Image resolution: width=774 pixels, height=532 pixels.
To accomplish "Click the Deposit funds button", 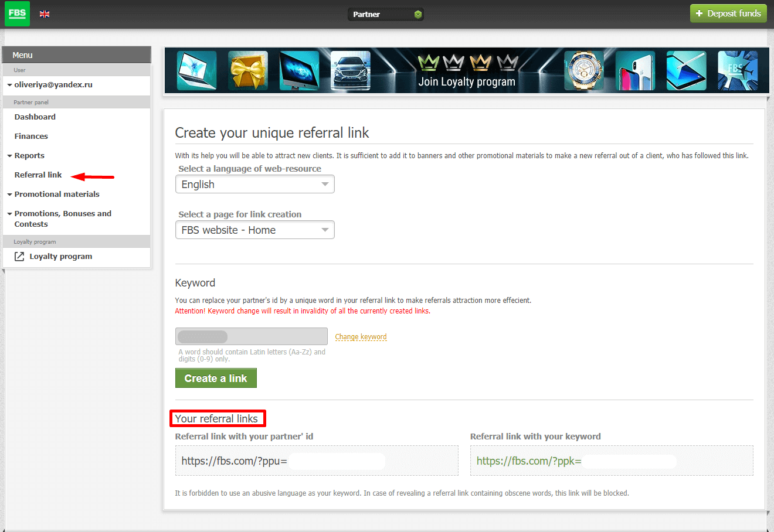I will pos(728,13).
